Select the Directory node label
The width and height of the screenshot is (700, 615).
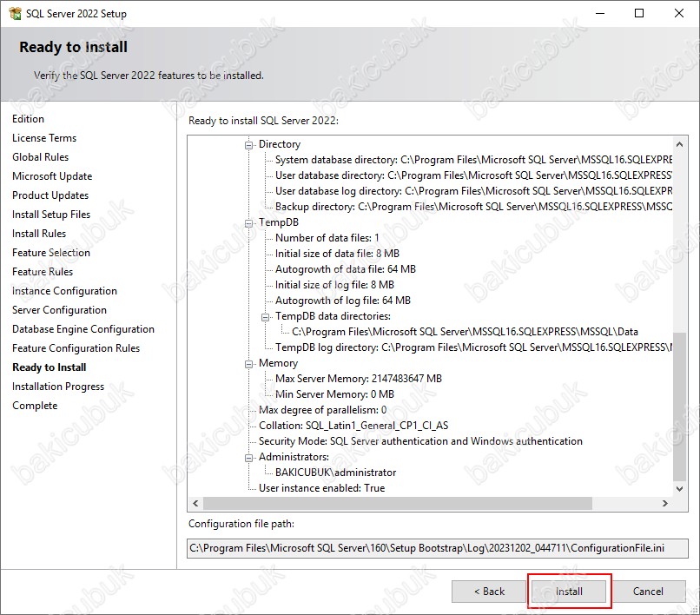coord(280,144)
